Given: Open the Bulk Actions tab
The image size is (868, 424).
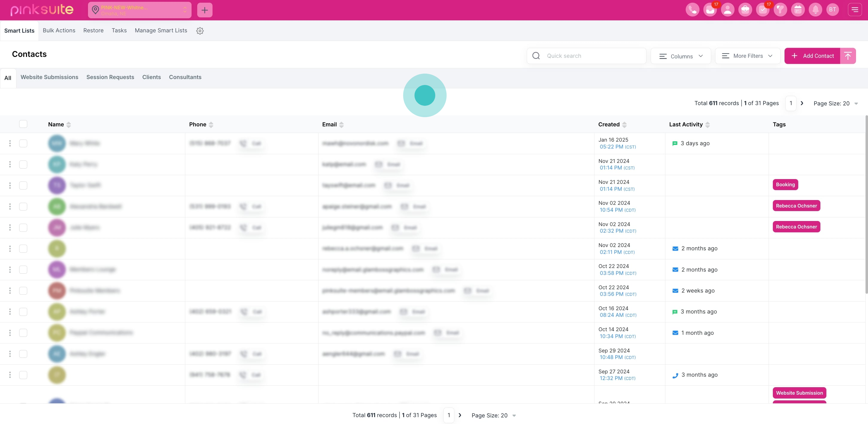Looking at the screenshot, I should coord(59,30).
